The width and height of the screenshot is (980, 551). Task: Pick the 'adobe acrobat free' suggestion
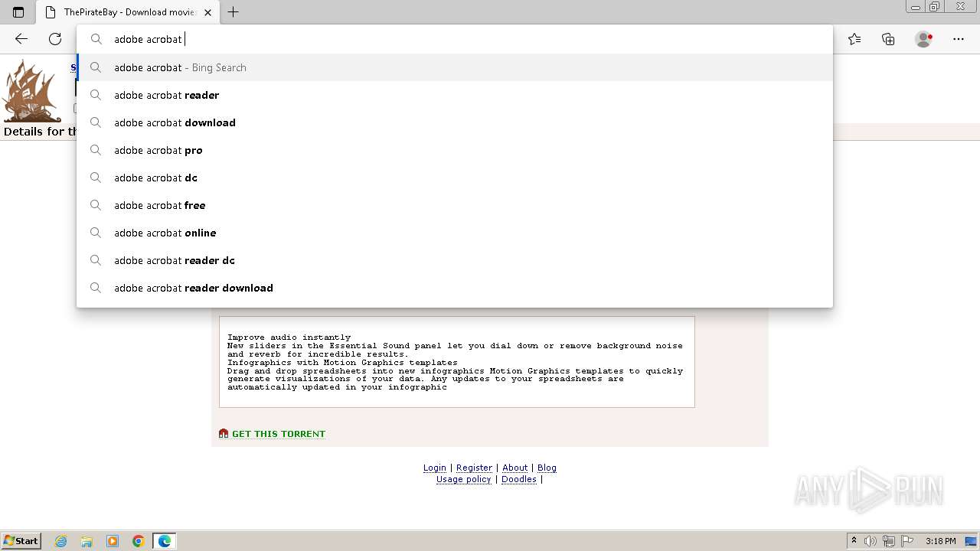point(455,205)
